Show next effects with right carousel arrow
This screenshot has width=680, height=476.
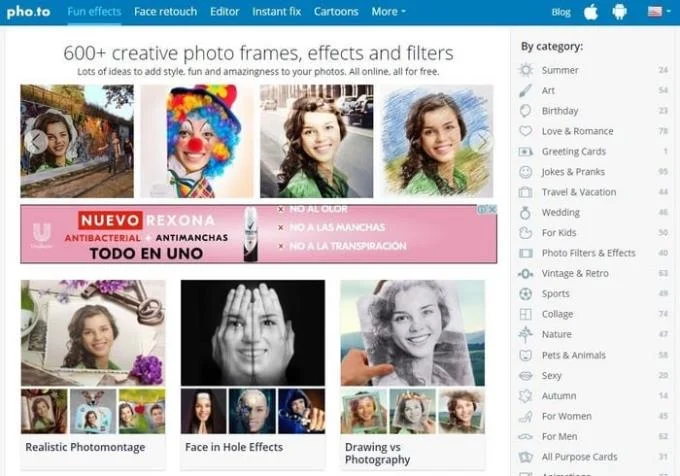pos(481,141)
